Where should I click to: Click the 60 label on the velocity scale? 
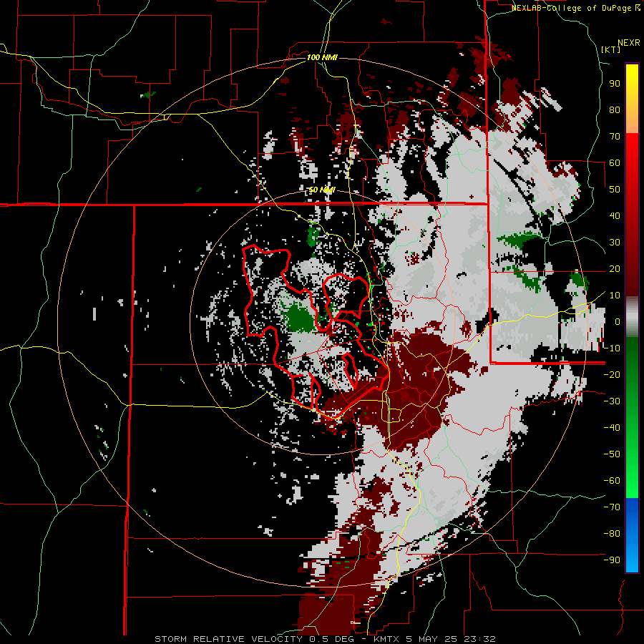point(615,163)
